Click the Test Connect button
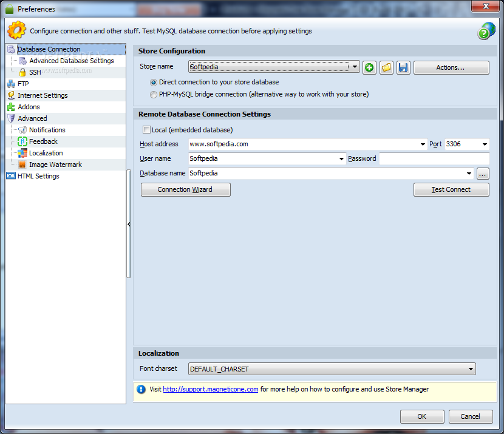This screenshot has height=434, width=504. tap(451, 189)
